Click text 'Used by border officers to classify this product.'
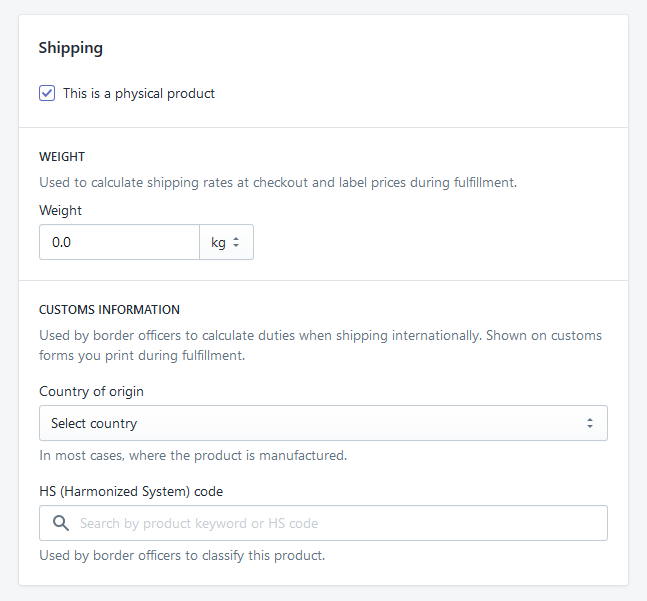Viewport: 647px width, 601px height. (182, 556)
